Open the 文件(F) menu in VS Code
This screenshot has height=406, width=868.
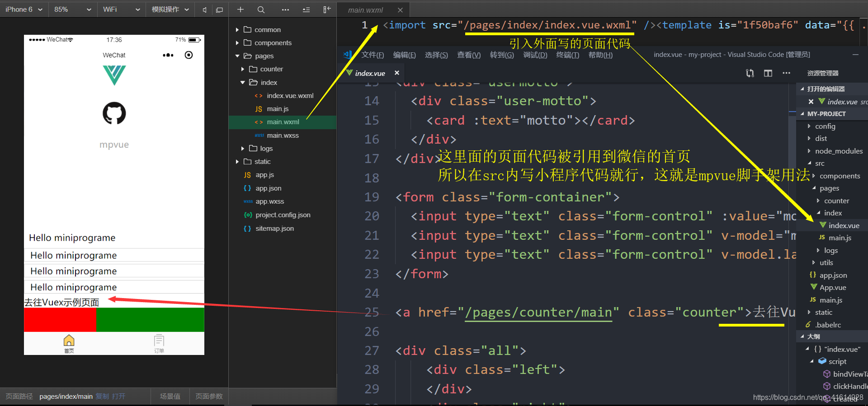(373, 55)
